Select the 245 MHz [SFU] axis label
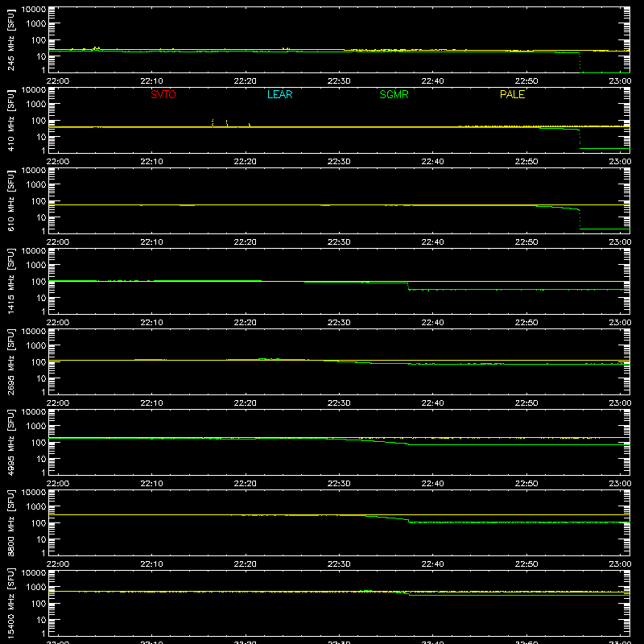Image resolution: width=644 pixels, height=644 pixels. (x=10, y=41)
